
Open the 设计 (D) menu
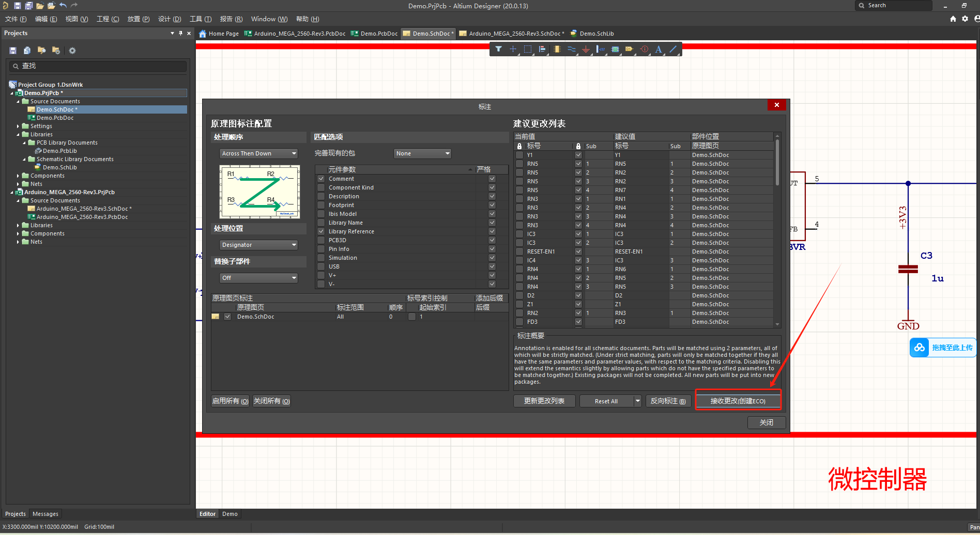point(170,19)
